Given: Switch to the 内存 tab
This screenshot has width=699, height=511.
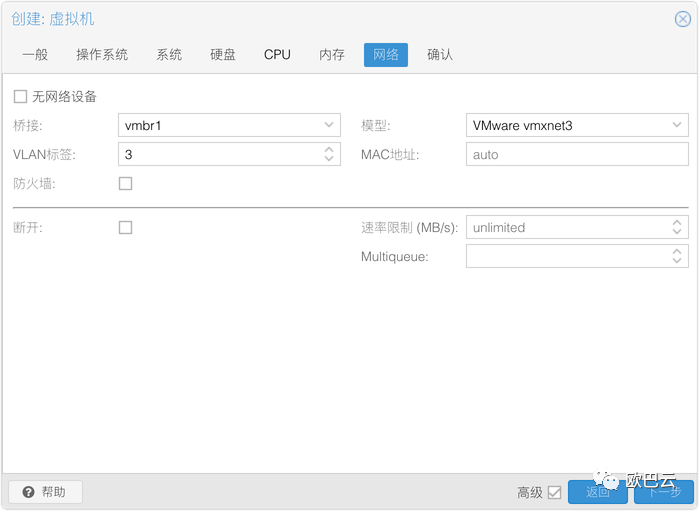Looking at the screenshot, I should [332, 55].
